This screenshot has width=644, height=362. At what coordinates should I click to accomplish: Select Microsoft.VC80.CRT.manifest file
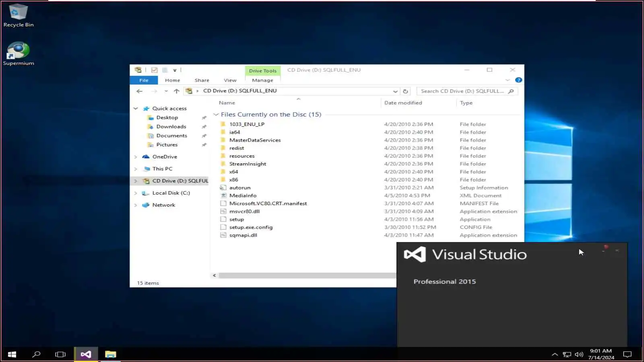268,204
